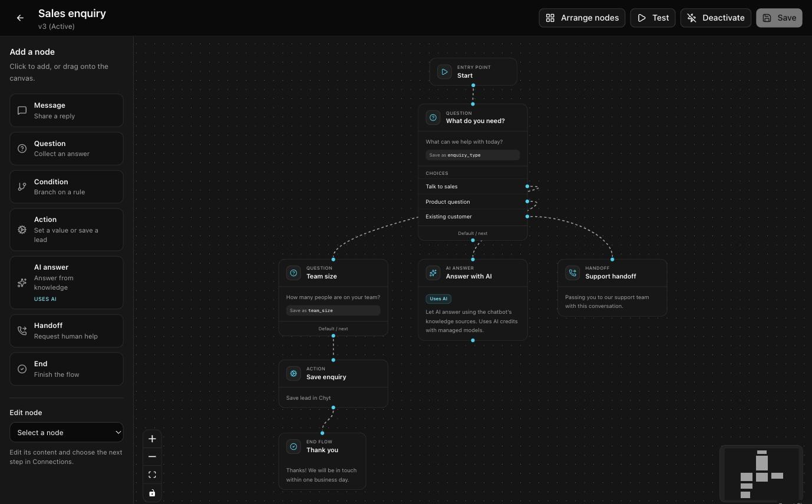This screenshot has width=812, height=504.
Task: Click the Support handoff phone icon
Action: [x=572, y=273]
